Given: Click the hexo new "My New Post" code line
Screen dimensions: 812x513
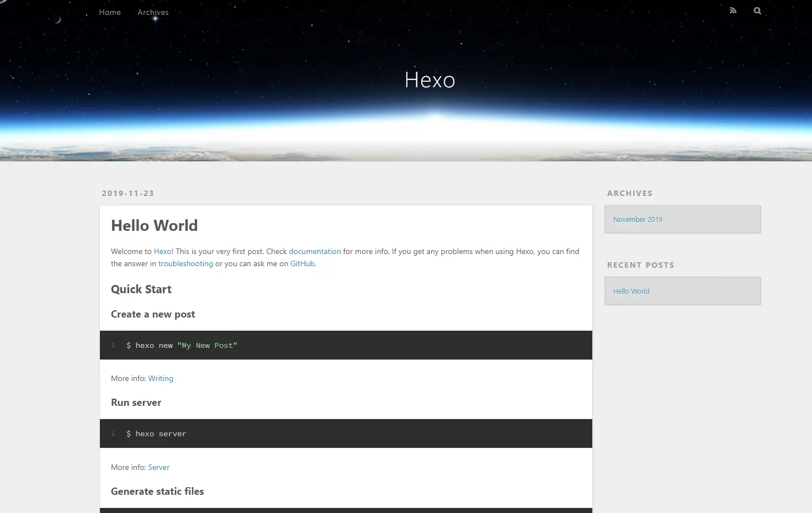Looking at the screenshot, I should (182, 346).
